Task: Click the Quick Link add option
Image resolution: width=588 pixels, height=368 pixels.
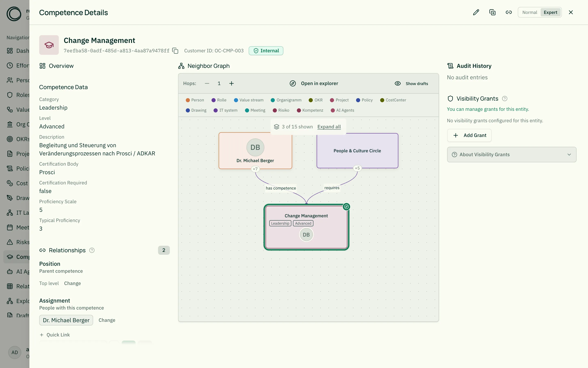Action: click(x=55, y=335)
